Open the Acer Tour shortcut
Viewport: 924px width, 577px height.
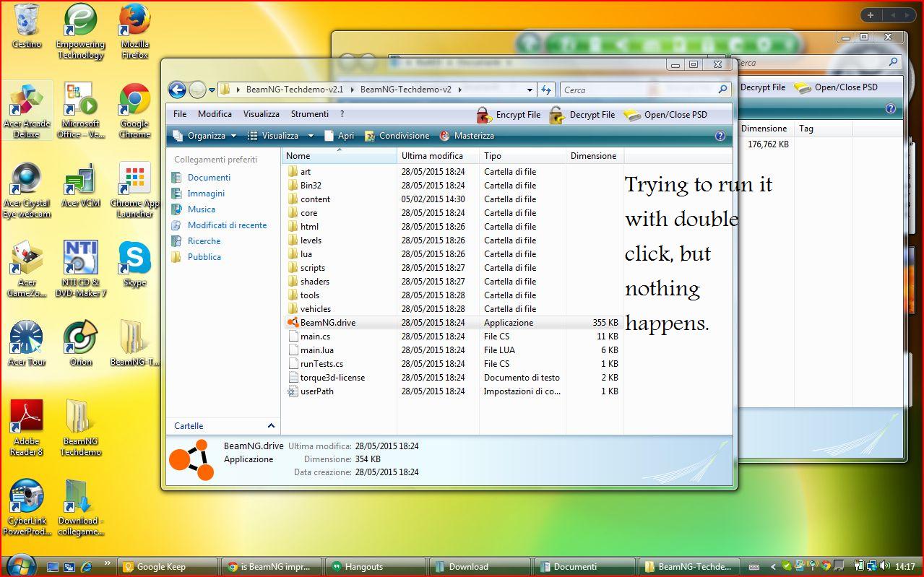27,344
